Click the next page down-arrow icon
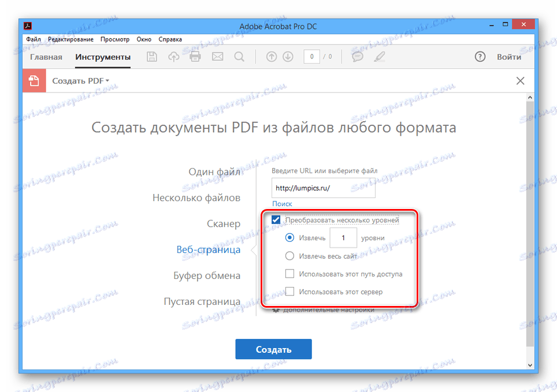Viewport: 557px width, 392px height. tap(288, 56)
